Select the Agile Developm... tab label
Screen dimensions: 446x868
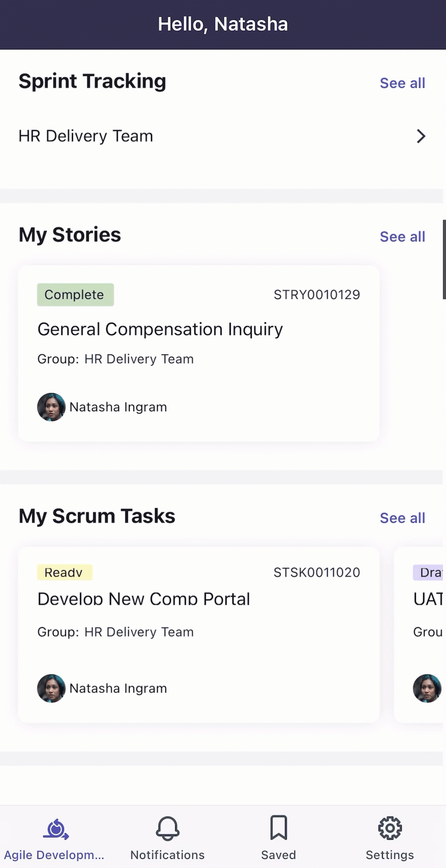[54, 855]
